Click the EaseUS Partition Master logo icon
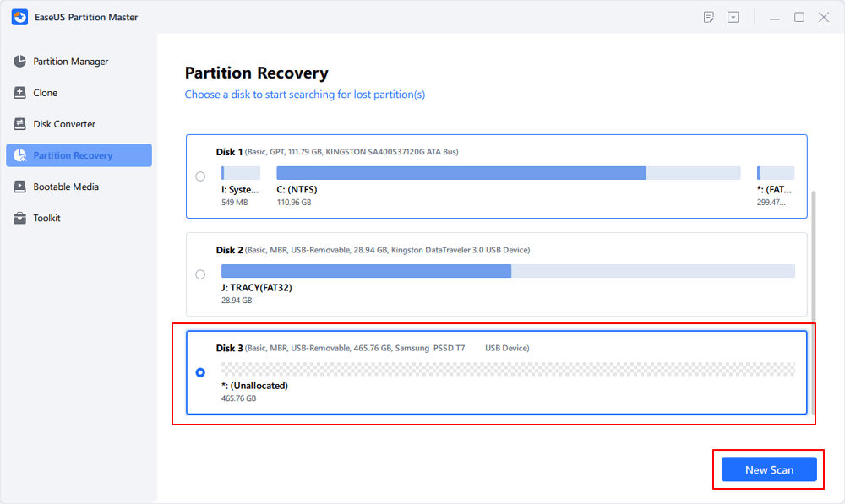 coord(18,17)
